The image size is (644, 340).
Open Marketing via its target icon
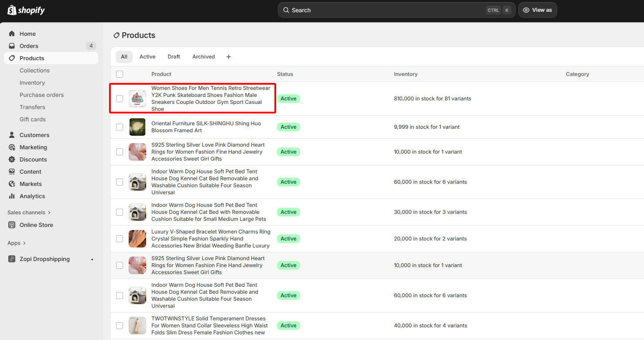tap(12, 147)
